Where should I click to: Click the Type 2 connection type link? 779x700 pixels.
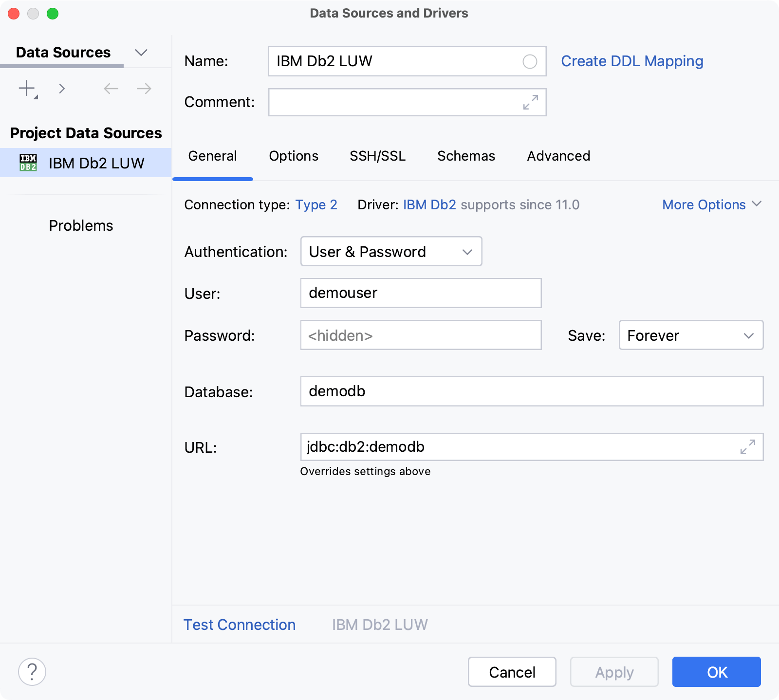(x=316, y=204)
